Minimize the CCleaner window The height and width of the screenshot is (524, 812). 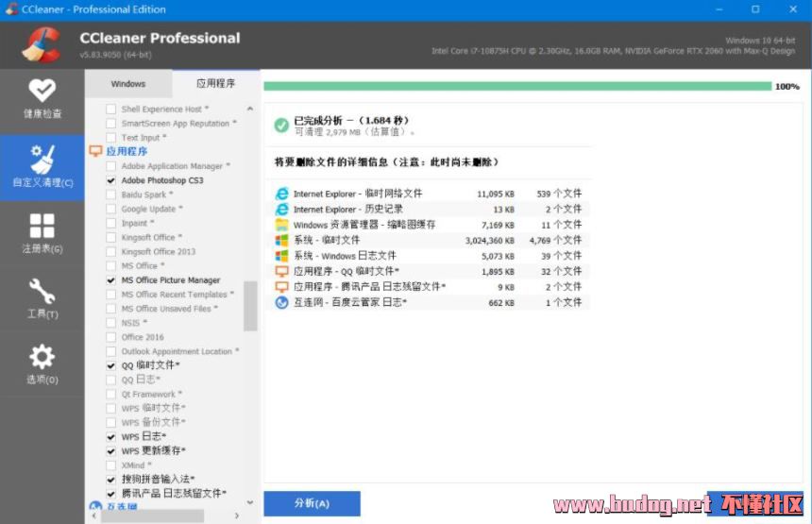click(719, 9)
